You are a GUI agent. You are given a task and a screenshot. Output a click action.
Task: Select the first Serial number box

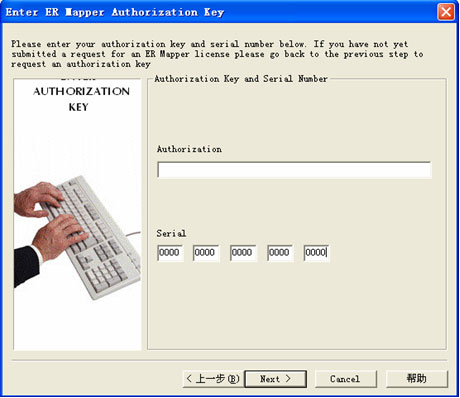tap(170, 253)
